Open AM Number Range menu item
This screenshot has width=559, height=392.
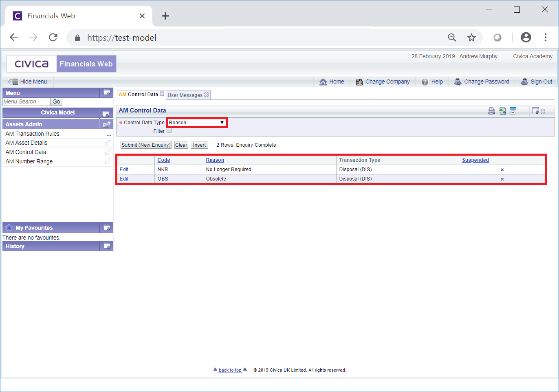[x=29, y=161]
